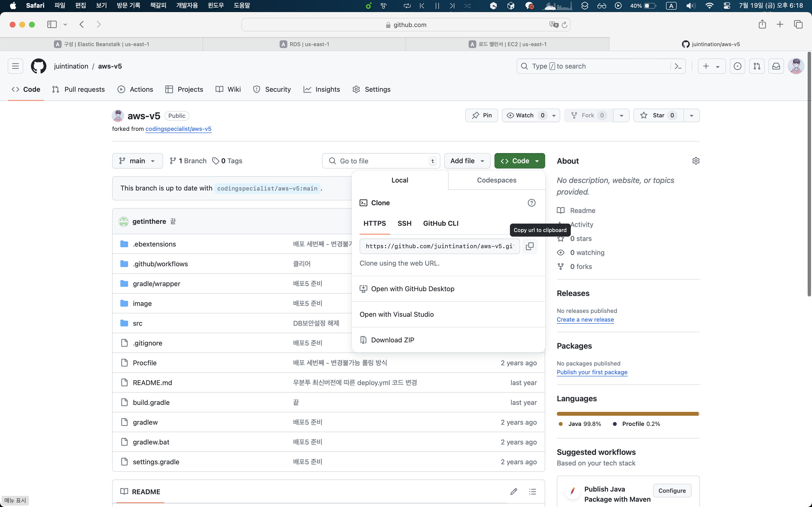Toggle Watch on the repository
The image size is (812, 507).
coord(525,115)
